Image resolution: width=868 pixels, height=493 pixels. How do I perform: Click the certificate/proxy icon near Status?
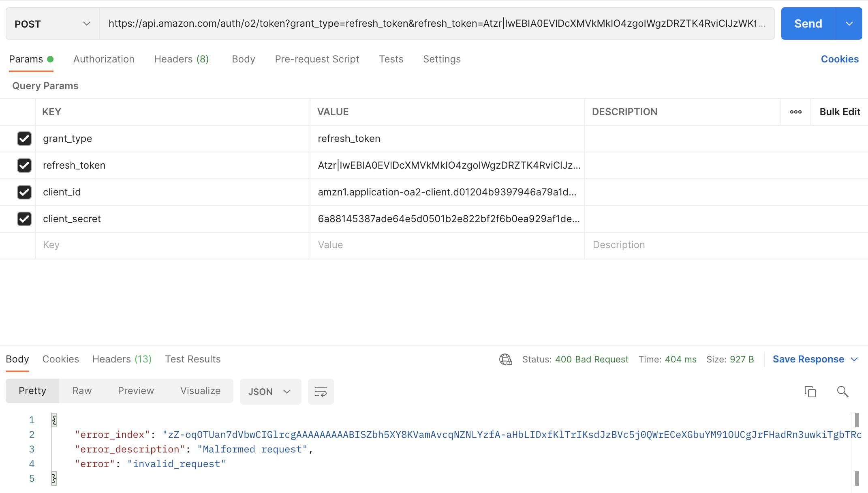[505, 359]
